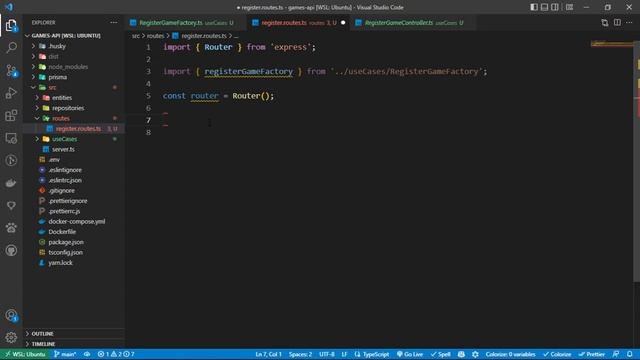Click the VS Code logo in title bar
This screenshot has width=640, height=360.
click(9, 7)
